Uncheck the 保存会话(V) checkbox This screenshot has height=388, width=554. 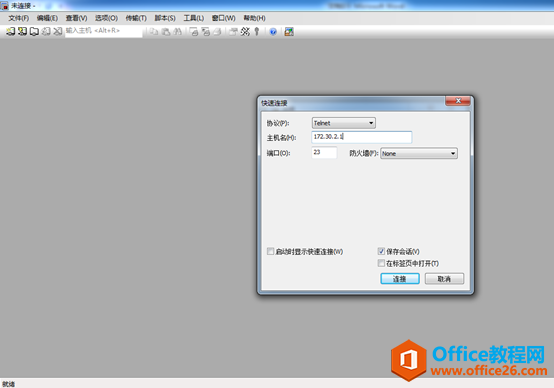pyautogui.click(x=381, y=251)
